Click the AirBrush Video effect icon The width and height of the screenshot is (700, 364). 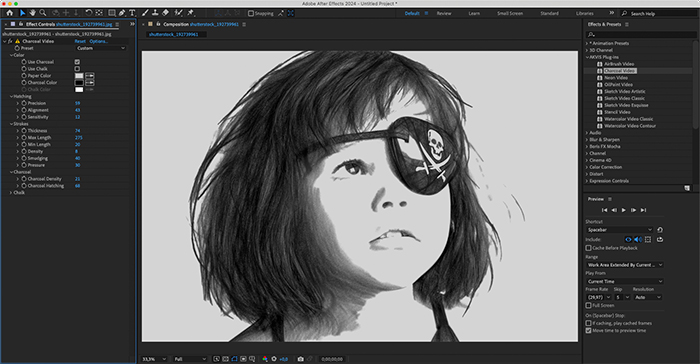point(600,64)
